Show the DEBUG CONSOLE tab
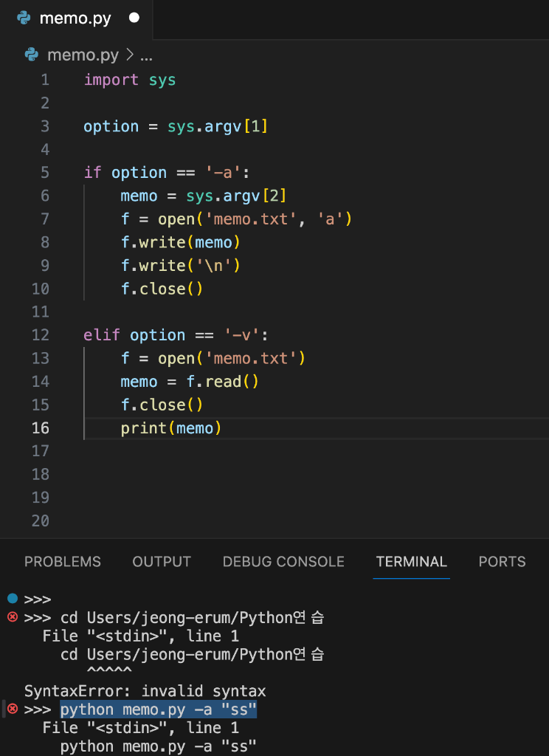This screenshot has height=756, width=549. click(x=283, y=562)
